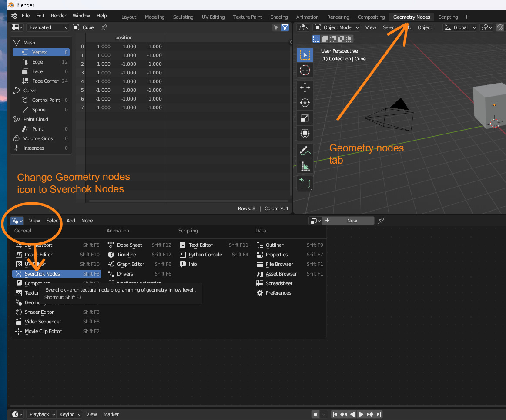Open node editor type dropdown

(x=17, y=221)
